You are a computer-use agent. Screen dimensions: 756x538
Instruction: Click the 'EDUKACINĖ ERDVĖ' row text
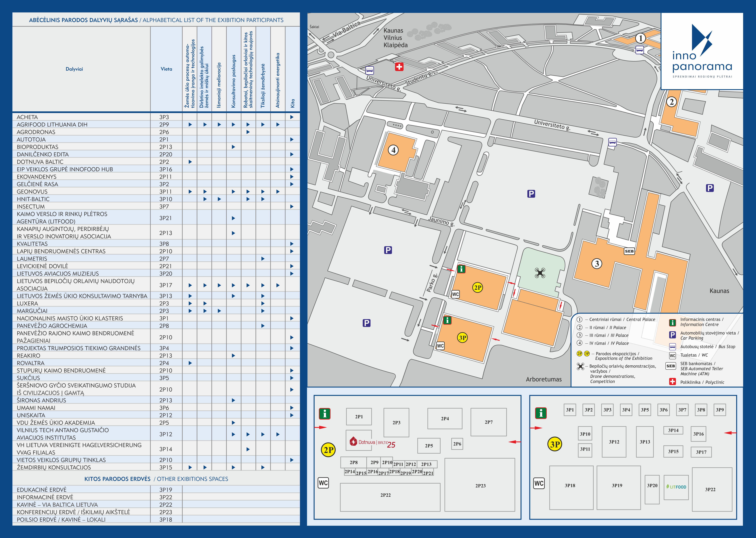[x=42, y=490]
